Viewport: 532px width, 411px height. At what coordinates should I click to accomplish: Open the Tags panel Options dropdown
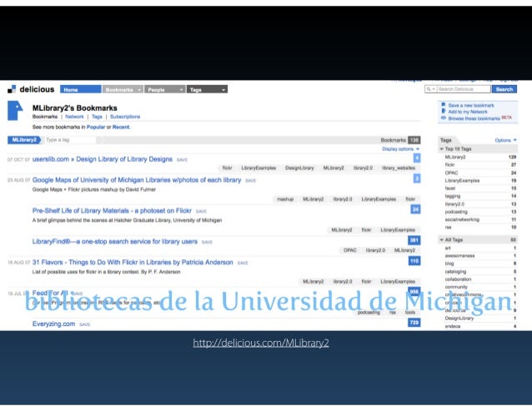point(505,140)
